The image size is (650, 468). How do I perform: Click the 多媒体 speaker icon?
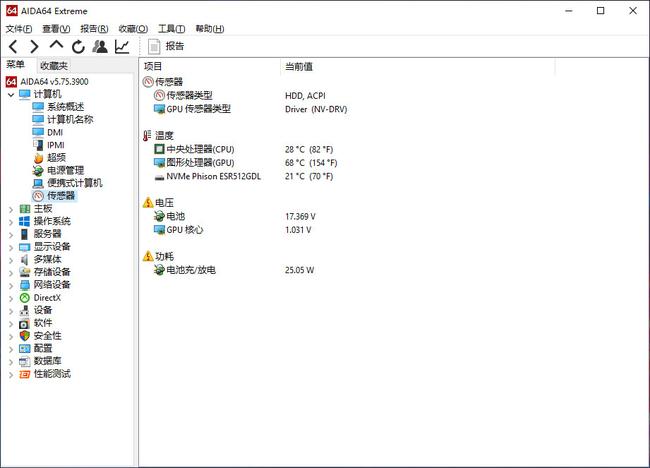click(25, 259)
